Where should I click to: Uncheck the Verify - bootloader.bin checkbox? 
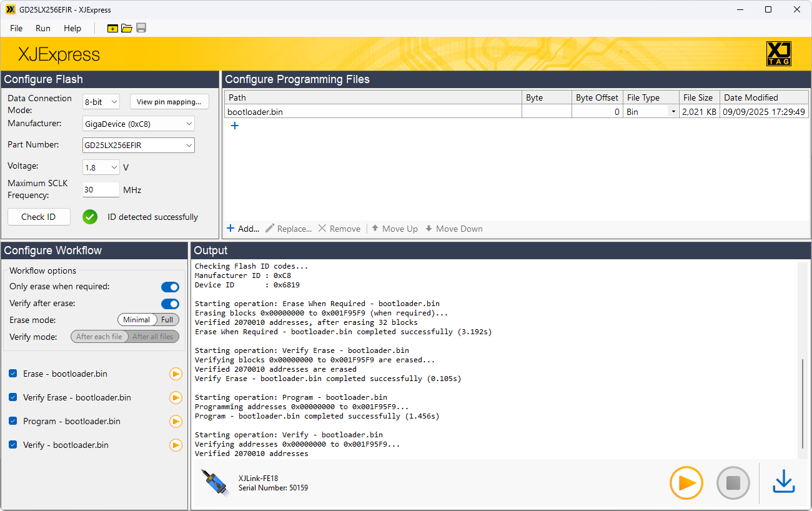click(13, 445)
